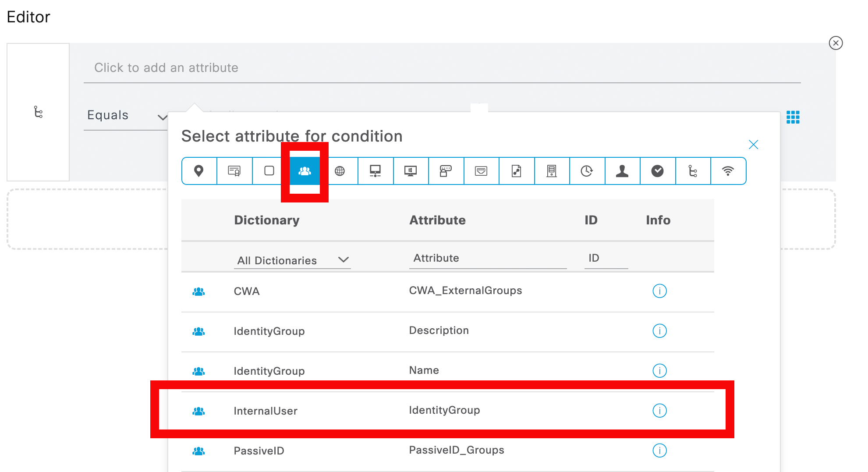
Task: Open info for CWA_ExternalGroups
Action: (659, 291)
